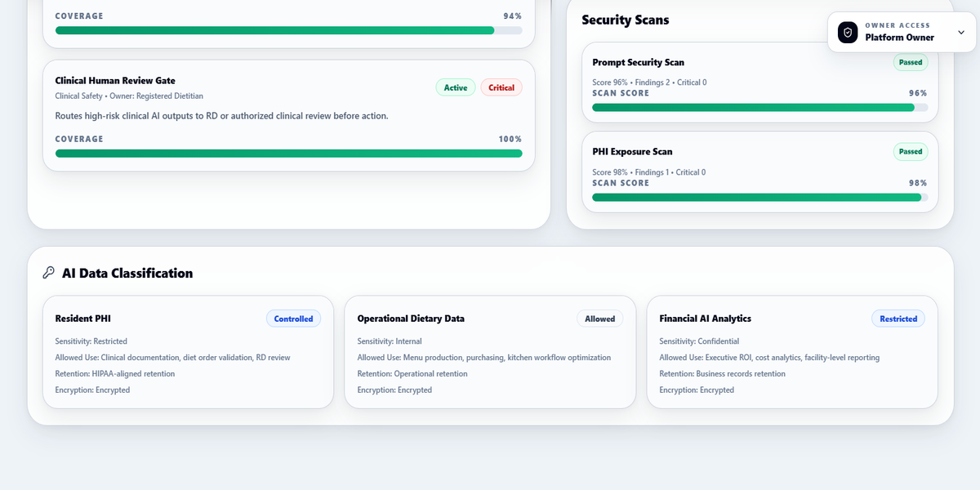Select the Passed badge on Prompt Security Scan

(911, 62)
